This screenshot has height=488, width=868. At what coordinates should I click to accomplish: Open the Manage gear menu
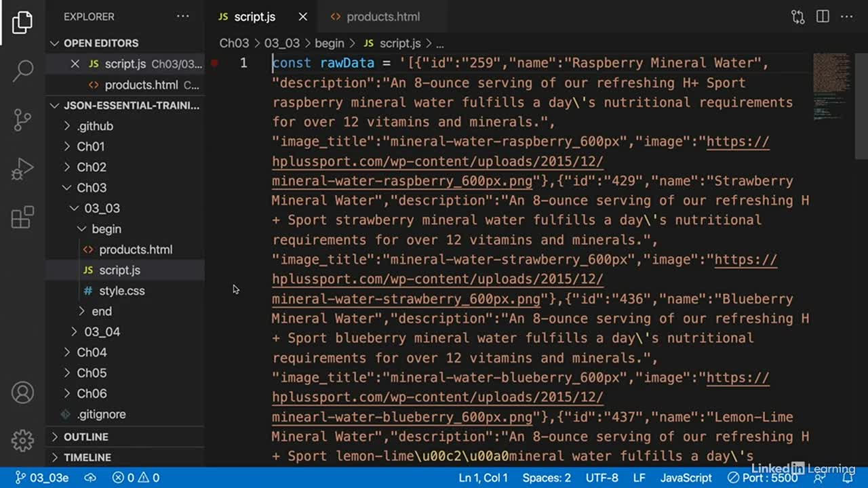[x=22, y=441]
